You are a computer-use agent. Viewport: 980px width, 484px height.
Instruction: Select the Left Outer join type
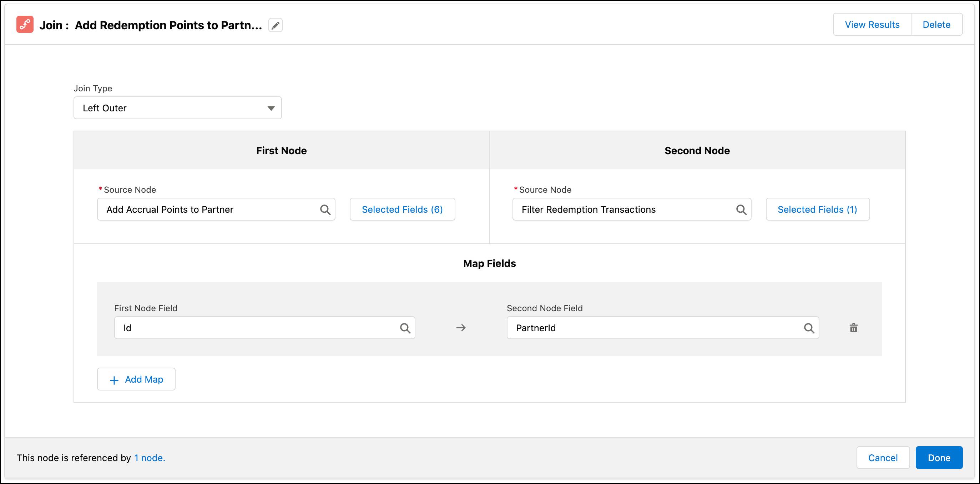tap(177, 108)
